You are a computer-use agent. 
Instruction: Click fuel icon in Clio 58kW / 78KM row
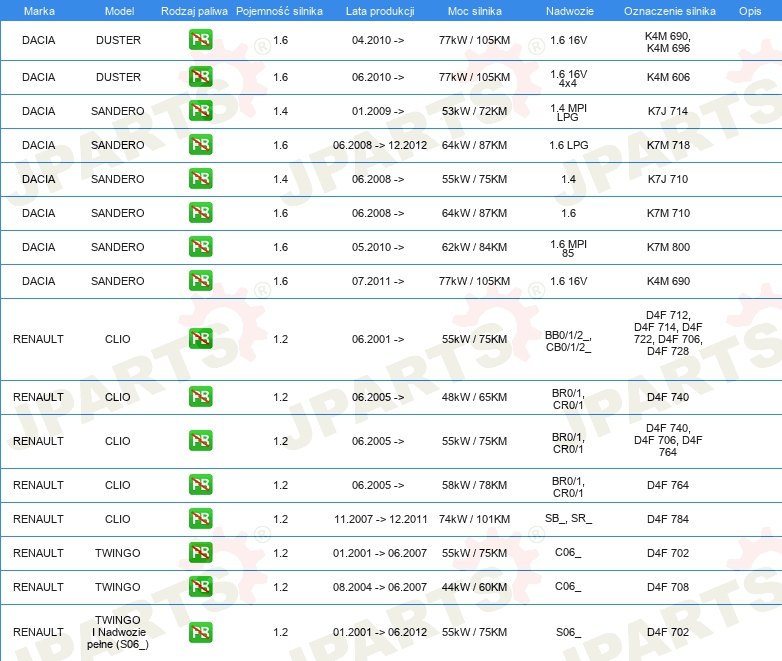click(x=200, y=485)
